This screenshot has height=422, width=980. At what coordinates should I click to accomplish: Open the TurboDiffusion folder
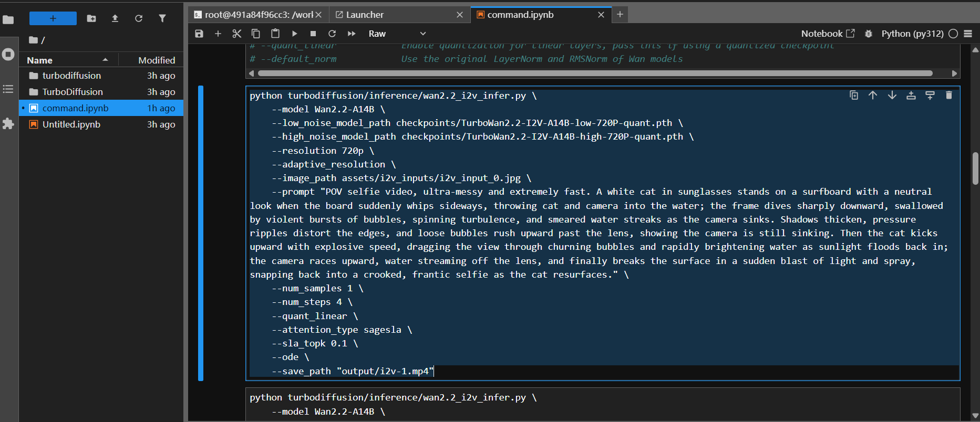point(73,92)
